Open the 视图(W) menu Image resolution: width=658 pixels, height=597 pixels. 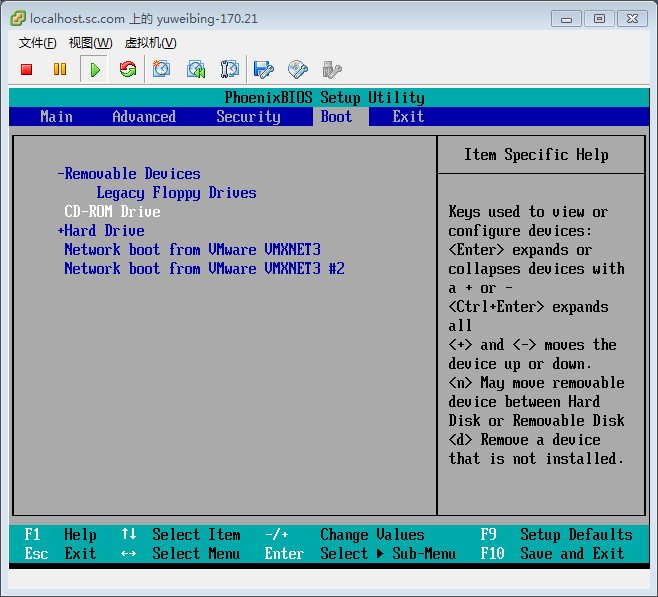tap(90, 43)
